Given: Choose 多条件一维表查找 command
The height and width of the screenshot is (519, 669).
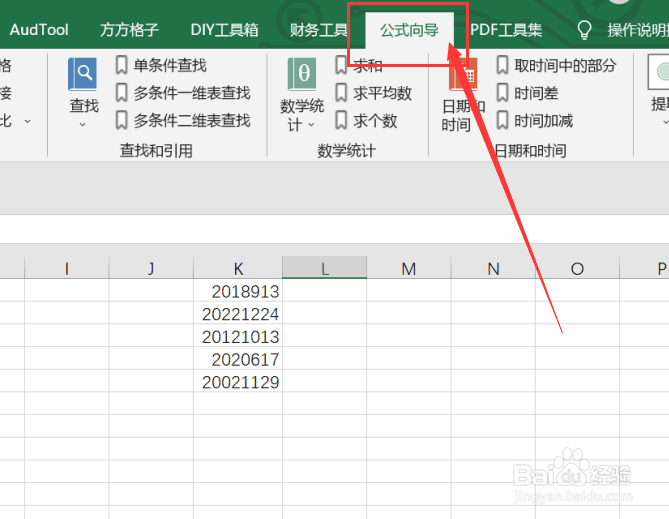Looking at the screenshot, I should (192, 93).
